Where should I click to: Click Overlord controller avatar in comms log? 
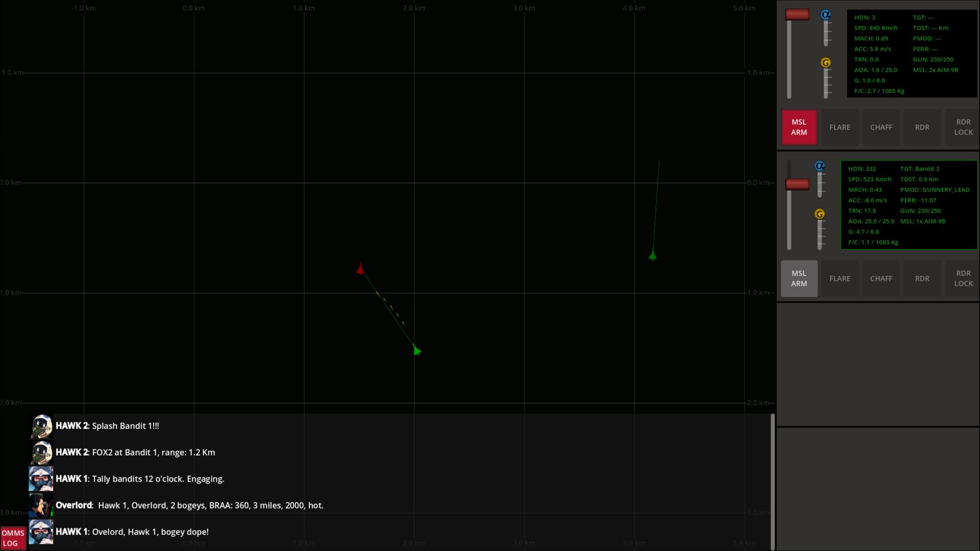coord(41,505)
